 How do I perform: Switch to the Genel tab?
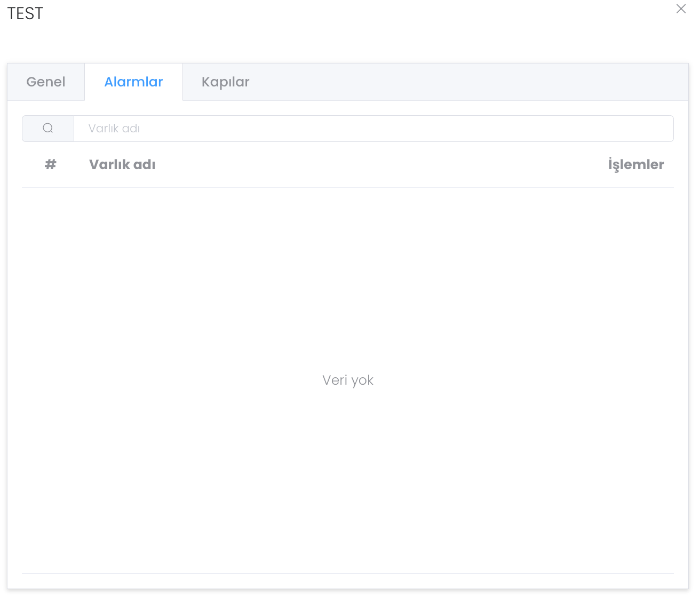[x=46, y=82]
